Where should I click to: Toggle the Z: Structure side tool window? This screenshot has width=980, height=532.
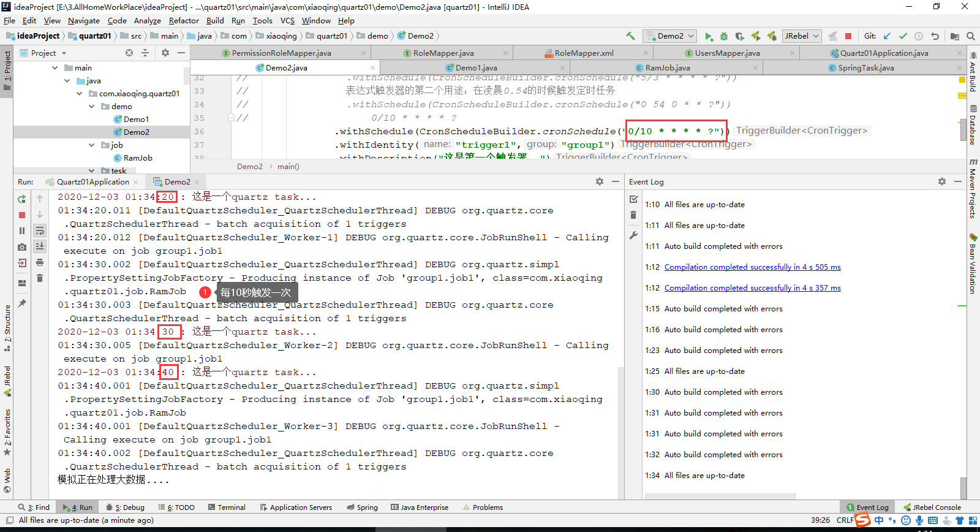tap(7, 328)
